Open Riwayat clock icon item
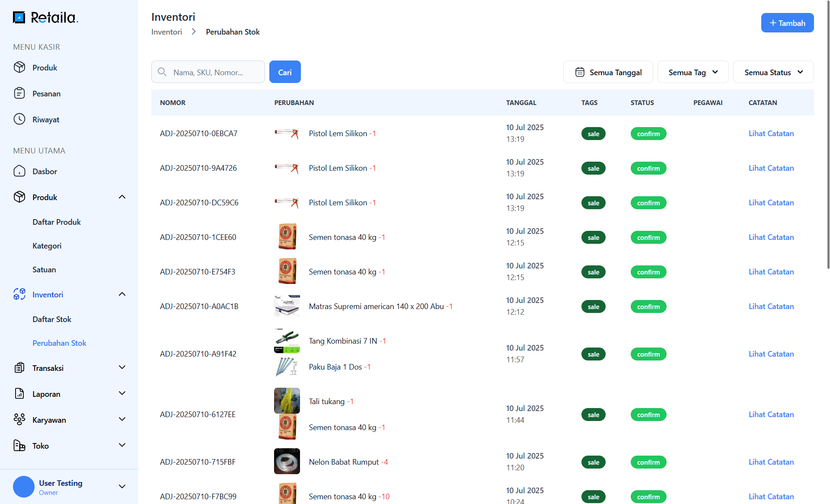This screenshot has height=504, width=830. [x=19, y=119]
